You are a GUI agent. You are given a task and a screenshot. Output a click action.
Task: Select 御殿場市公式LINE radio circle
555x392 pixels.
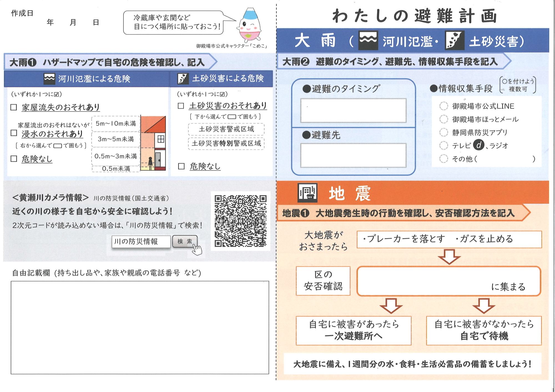[443, 106]
